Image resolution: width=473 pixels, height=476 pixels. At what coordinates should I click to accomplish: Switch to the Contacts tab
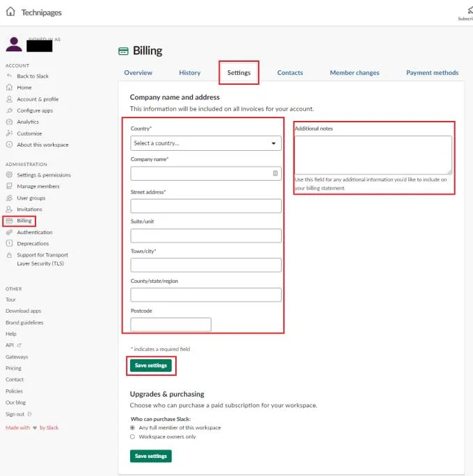coord(290,73)
